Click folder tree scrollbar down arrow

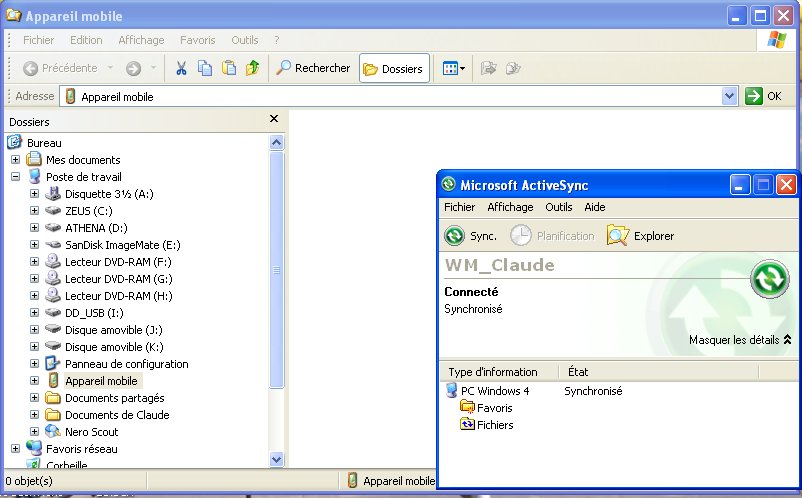click(276, 459)
